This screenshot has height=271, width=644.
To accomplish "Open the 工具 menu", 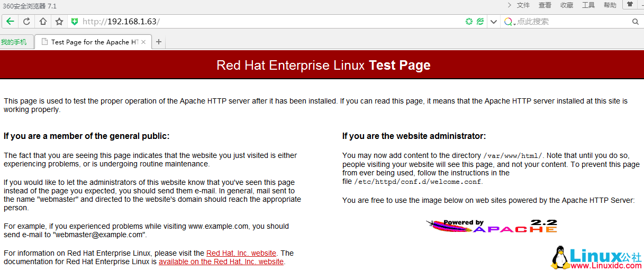I will tap(588, 5).
